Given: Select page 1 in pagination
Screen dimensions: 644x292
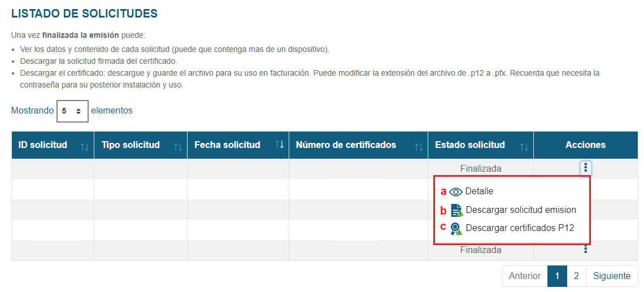Looking at the screenshot, I should (557, 276).
